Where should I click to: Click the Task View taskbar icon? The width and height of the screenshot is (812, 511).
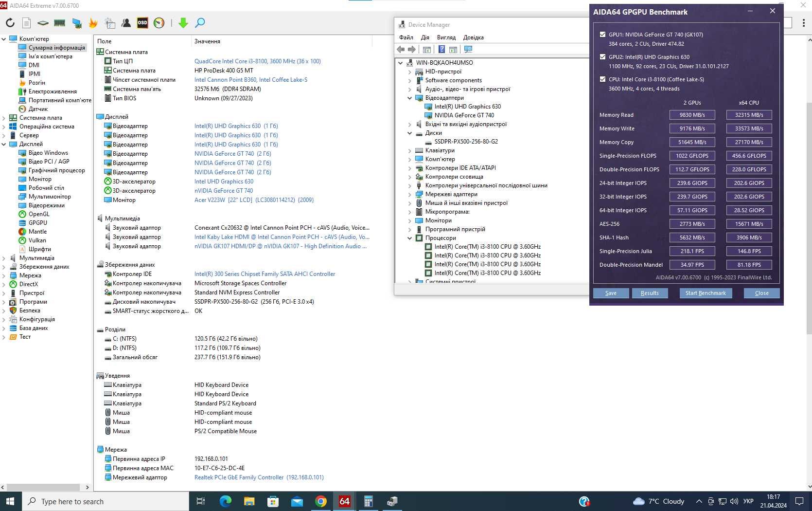[x=200, y=501]
